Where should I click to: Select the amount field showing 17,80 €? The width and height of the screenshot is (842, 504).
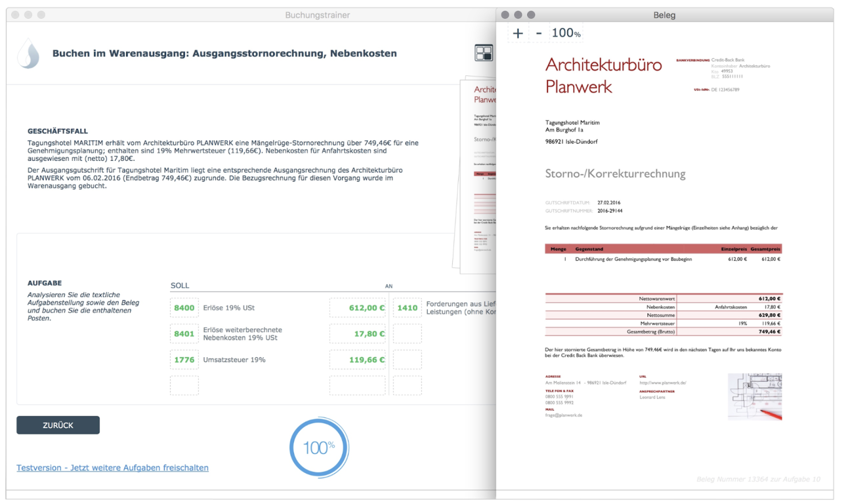click(x=358, y=334)
